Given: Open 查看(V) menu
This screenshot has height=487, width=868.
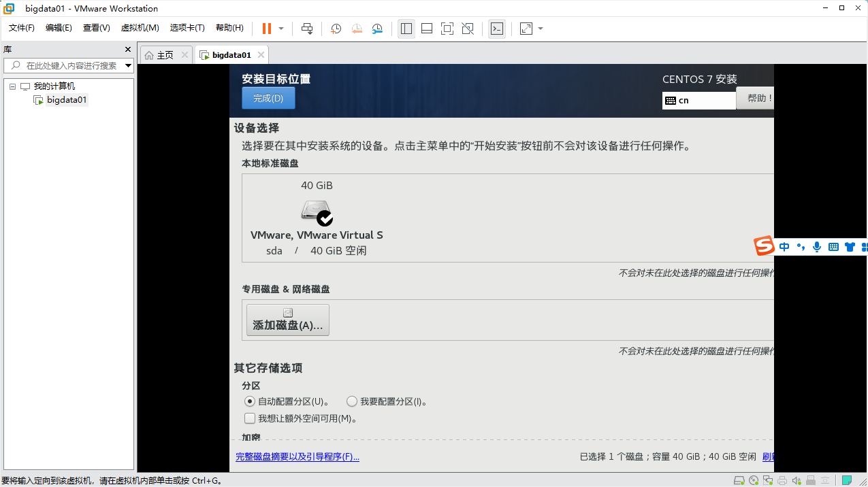Looking at the screenshot, I should point(97,28).
